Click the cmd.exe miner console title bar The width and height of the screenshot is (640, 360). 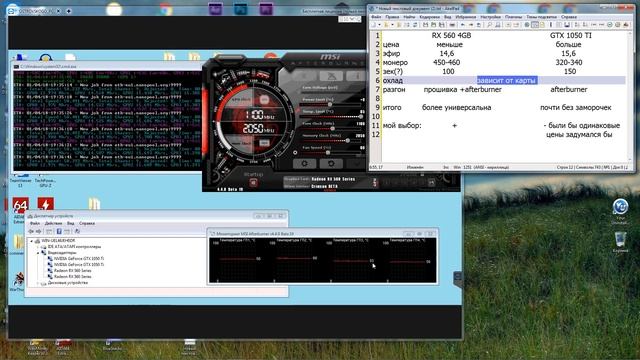(x=106, y=67)
